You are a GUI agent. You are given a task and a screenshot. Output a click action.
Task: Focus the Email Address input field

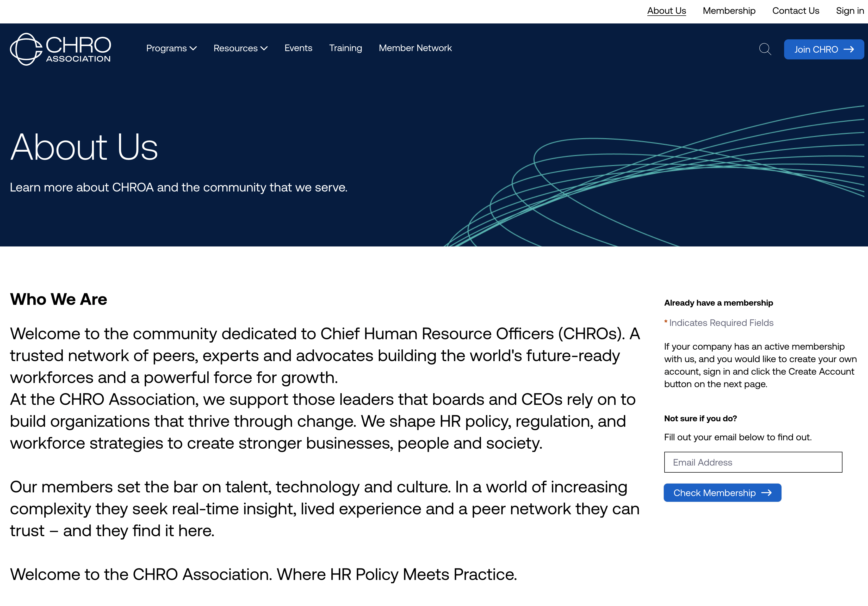(x=753, y=462)
